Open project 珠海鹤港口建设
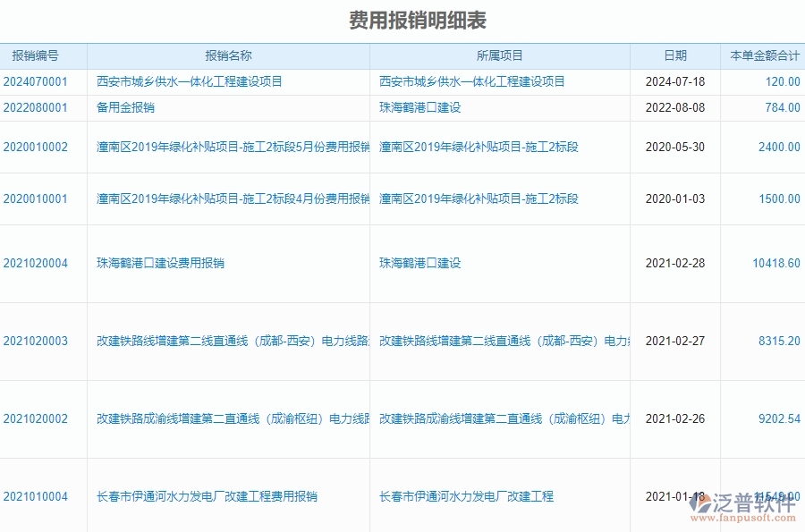 pos(419,108)
